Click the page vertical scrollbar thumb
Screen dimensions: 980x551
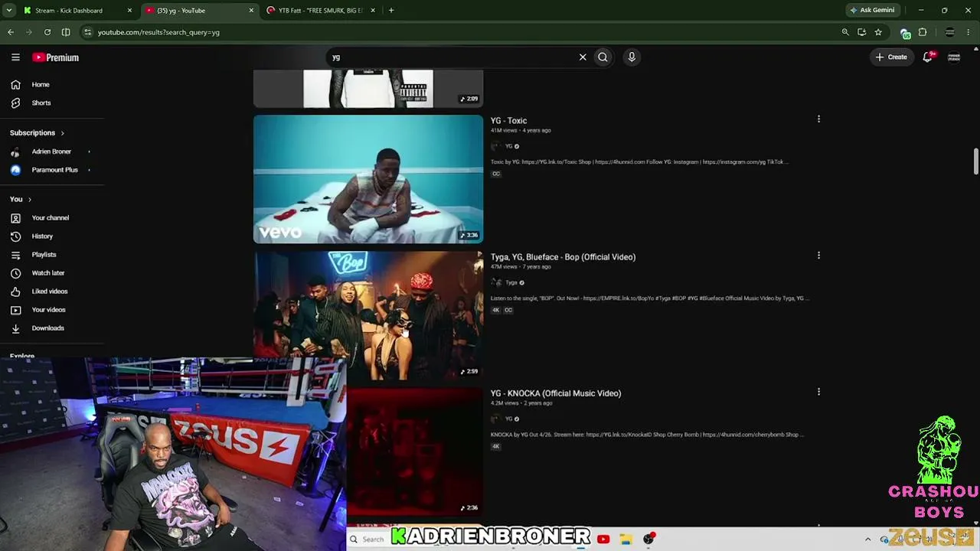[x=976, y=161]
